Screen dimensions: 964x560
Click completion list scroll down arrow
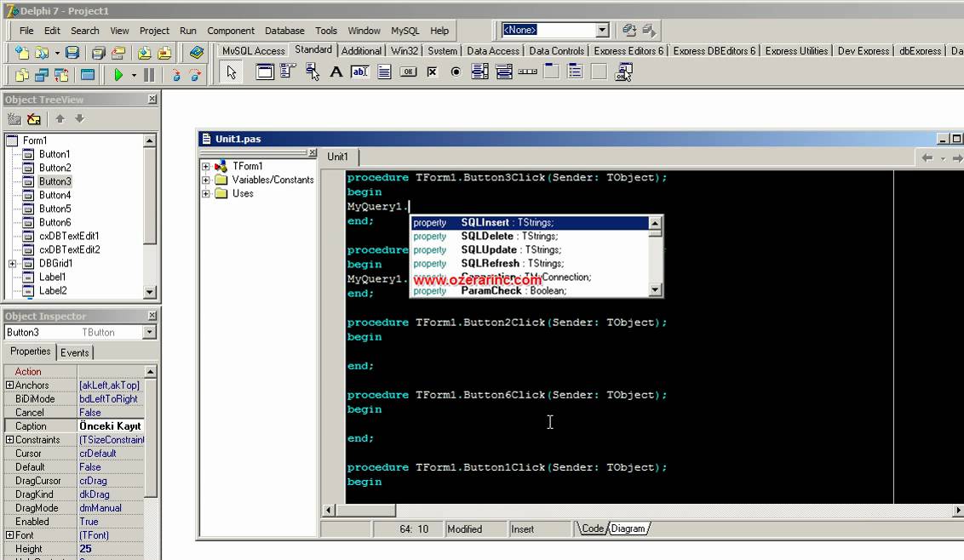click(x=656, y=290)
